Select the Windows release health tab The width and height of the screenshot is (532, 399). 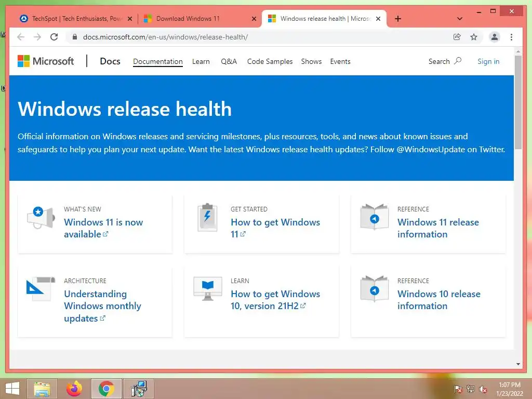[324, 19]
